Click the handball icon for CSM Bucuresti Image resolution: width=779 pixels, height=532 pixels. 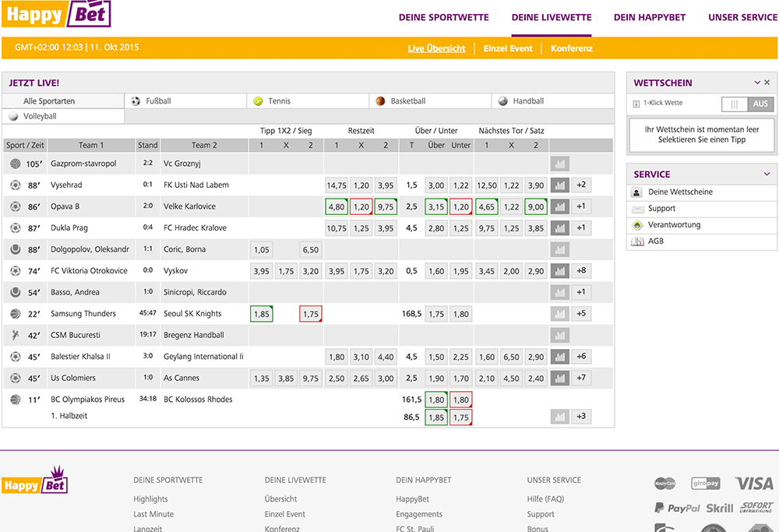[x=16, y=335]
